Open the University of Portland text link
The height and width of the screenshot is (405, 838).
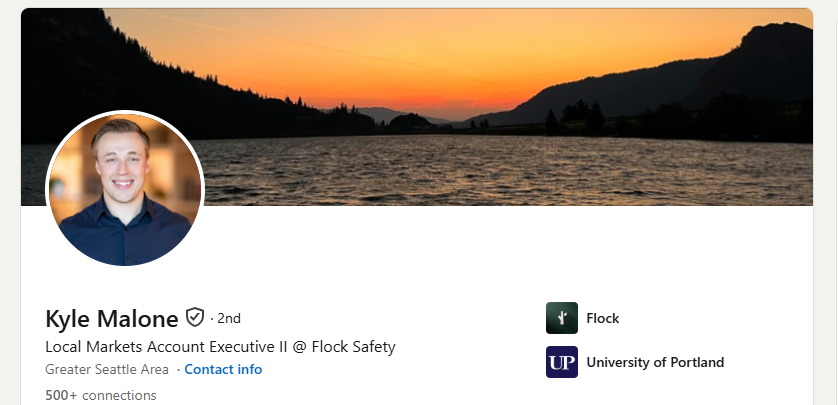pos(655,362)
